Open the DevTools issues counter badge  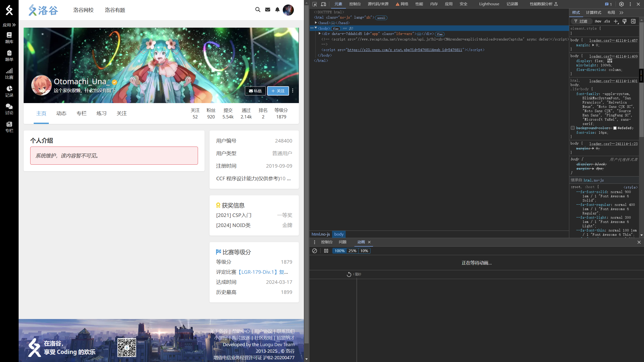608,4
